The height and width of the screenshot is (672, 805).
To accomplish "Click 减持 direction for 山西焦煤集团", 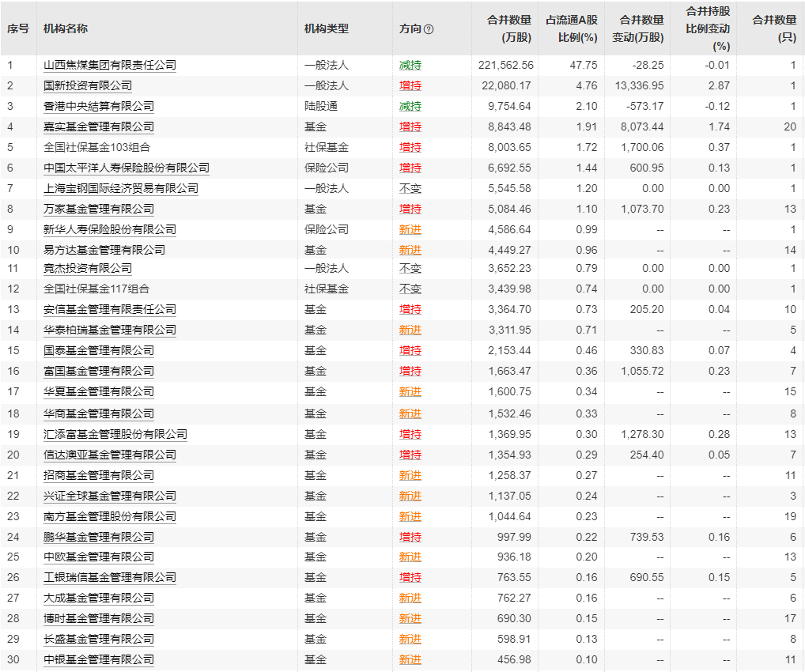I will (x=410, y=65).
